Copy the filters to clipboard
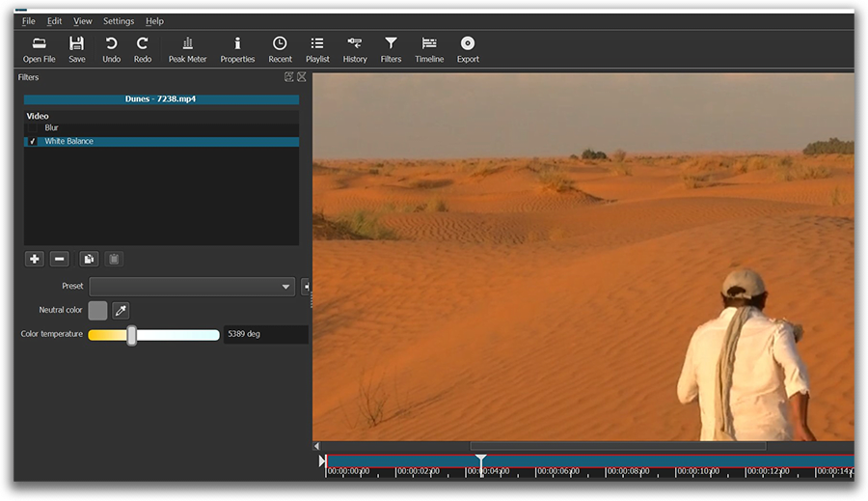The width and height of the screenshot is (868, 501). pyautogui.click(x=89, y=259)
